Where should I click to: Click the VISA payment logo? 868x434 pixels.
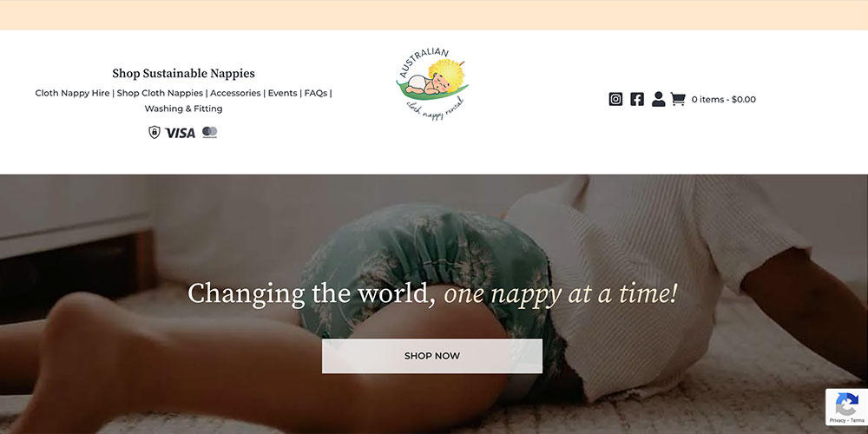181,133
